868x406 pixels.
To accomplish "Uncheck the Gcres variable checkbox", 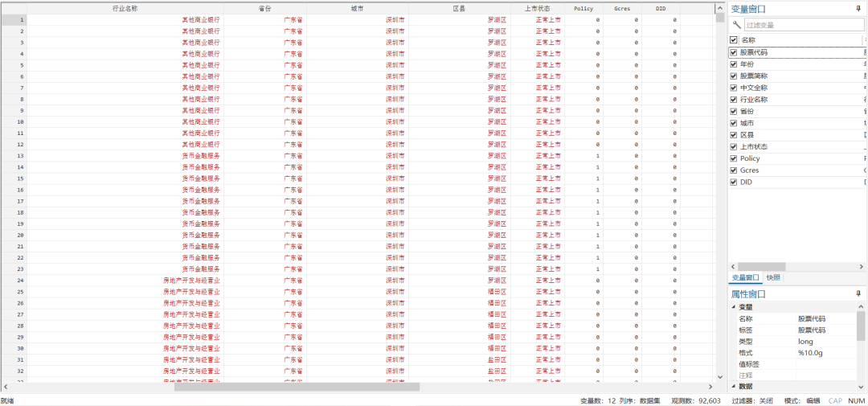I will pyautogui.click(x=734, y=170).
